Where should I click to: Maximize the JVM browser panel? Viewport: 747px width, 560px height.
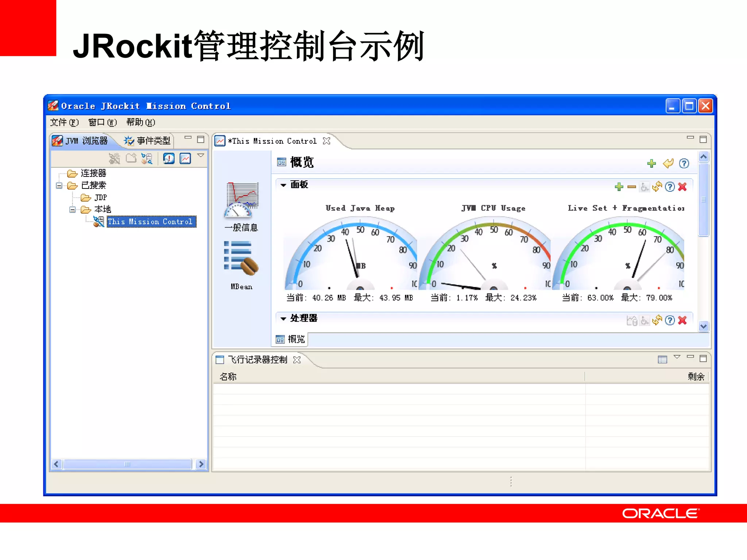201,139
